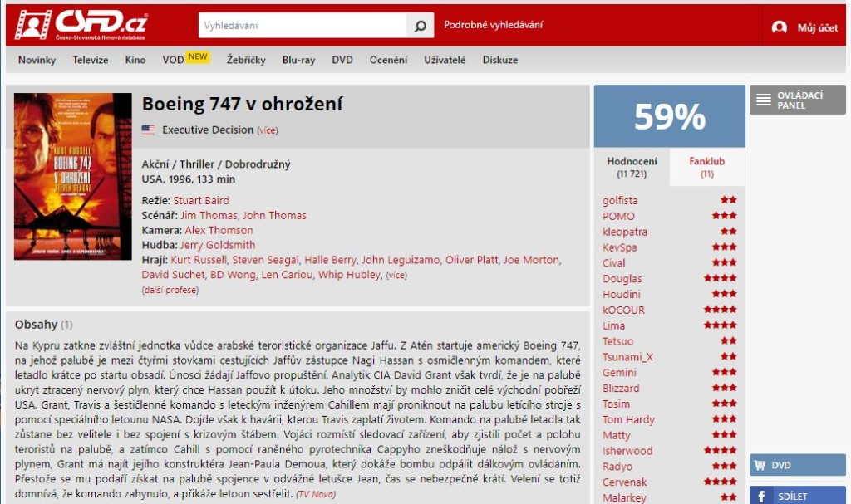
Task: Open the DVD menu in navigation bar
Action: pos(342,60)
